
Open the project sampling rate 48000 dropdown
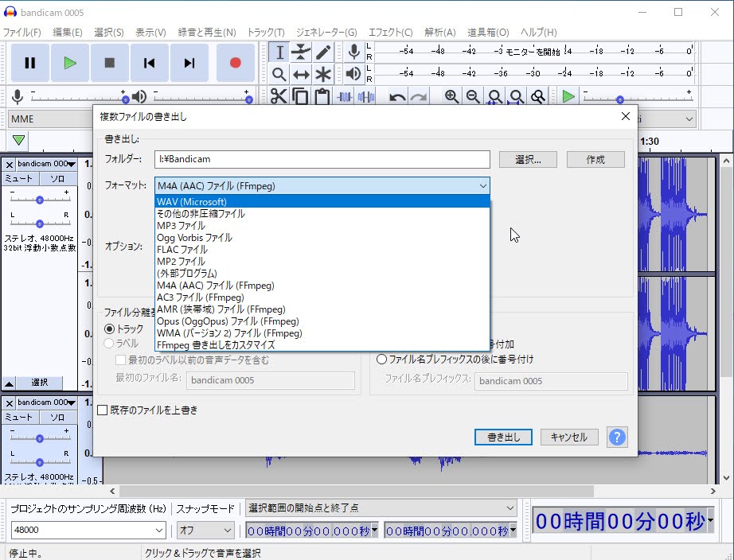pyautogui.click(x=88, y=530)
